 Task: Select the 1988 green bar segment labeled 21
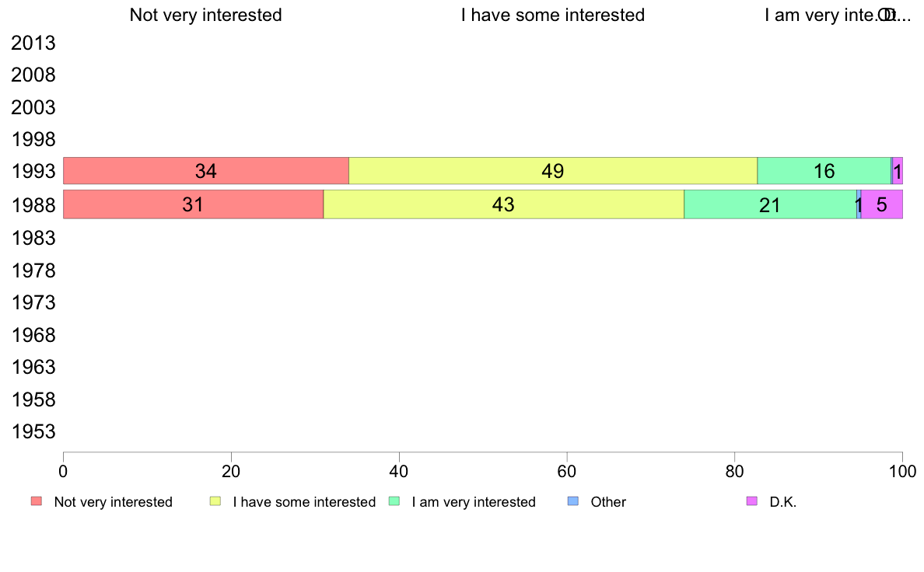click(770, 204)
